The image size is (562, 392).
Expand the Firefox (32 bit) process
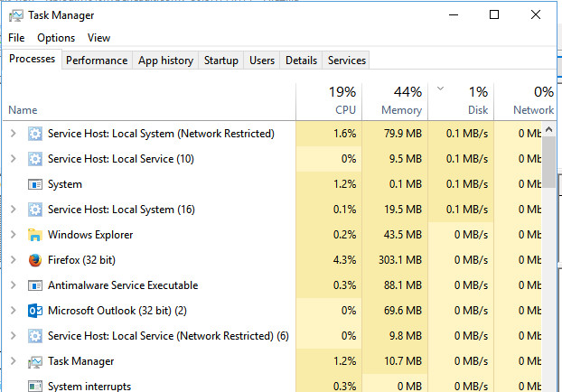[14, 259]
